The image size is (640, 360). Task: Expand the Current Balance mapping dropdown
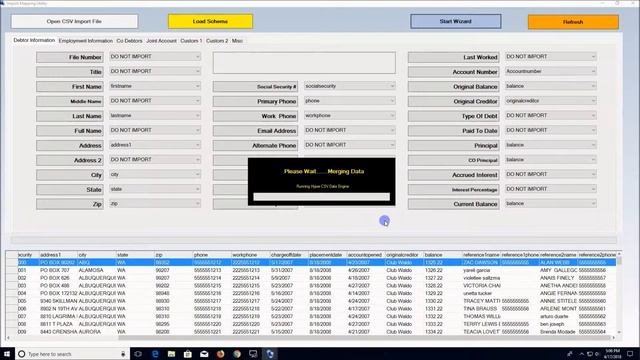(551, 204)
